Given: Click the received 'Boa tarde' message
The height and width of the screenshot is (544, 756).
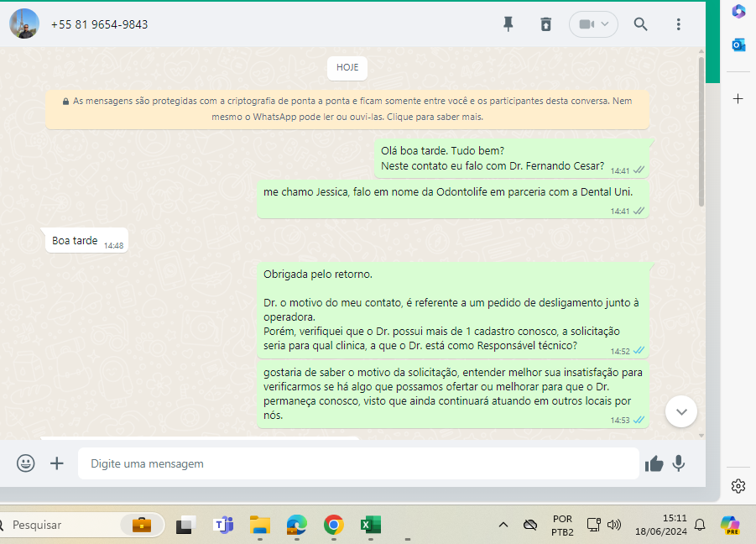Looking at the screenshot, I should [x=86, y=240].
